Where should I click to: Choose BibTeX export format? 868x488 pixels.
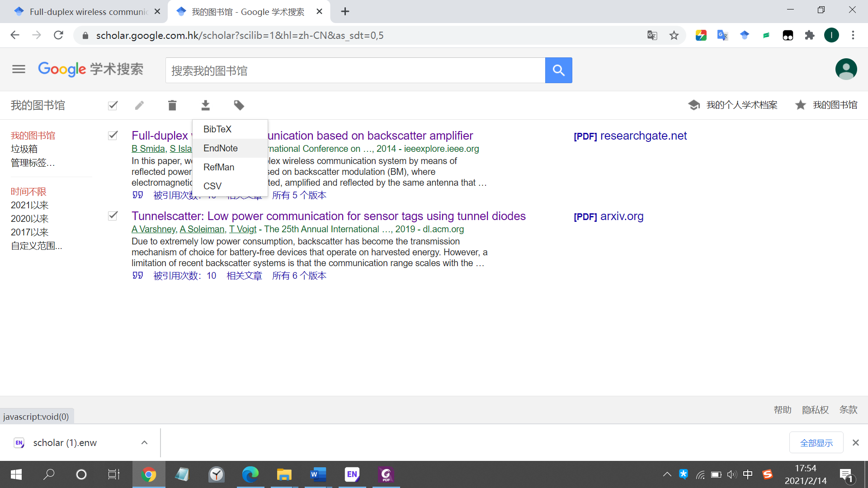click(217, 129)
